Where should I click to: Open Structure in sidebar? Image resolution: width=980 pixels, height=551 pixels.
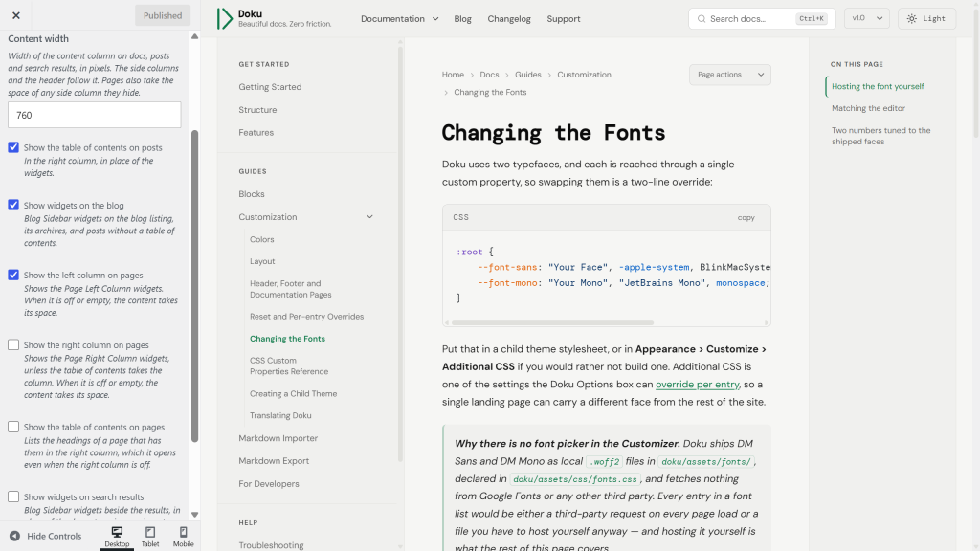pos(257,110)
